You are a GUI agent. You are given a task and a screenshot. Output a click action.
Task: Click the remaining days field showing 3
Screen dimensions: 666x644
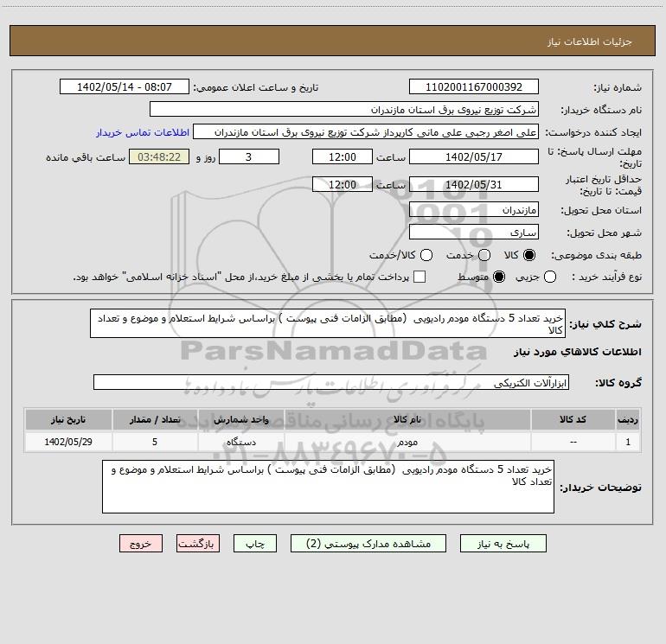click(249, 156)
